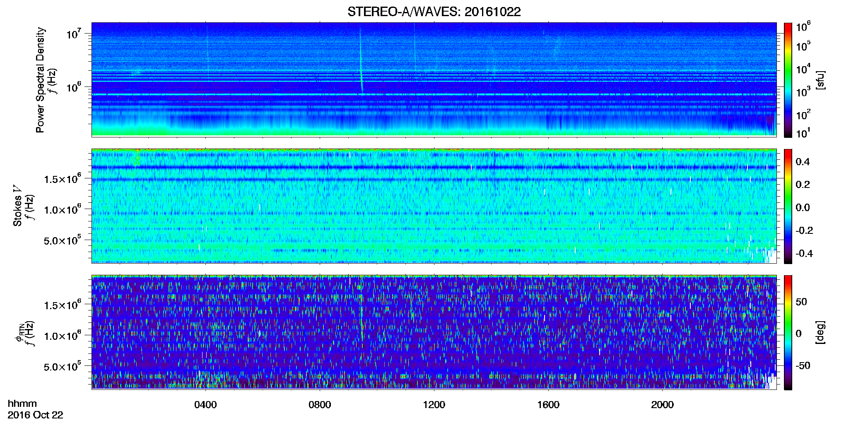Select the date label 2016 Oct 22
This screenshot has height=447, width=868.
(x=35, y=415)
